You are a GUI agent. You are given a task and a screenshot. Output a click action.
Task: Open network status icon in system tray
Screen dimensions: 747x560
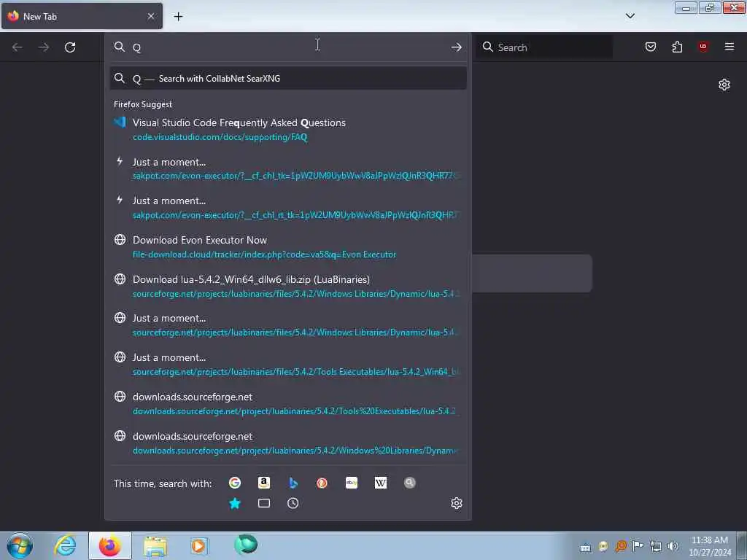[656, 546]
